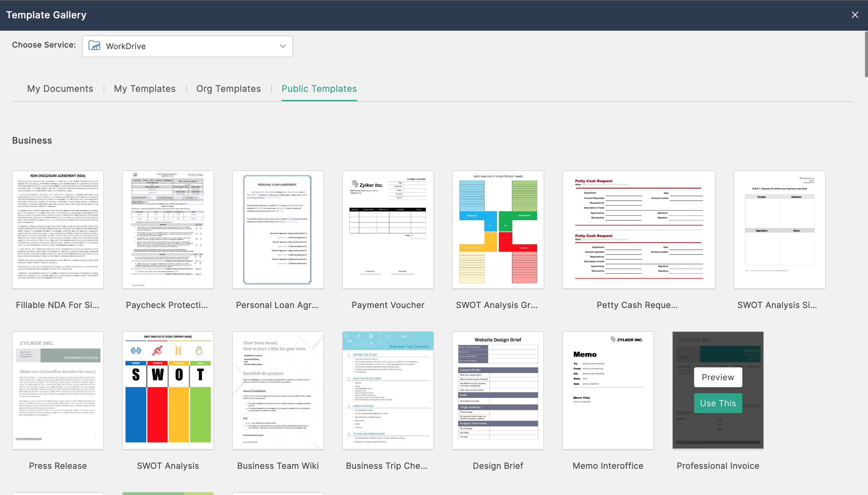This screenshot has height=495, width=868.
Task: Select the Fillable NDA template thumbnail
Action: (58, 230)
